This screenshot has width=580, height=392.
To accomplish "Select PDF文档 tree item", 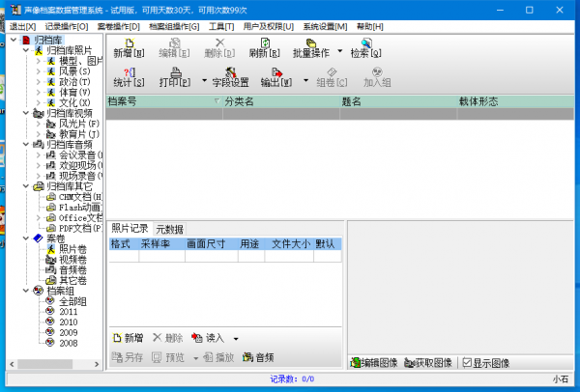I will (80, 228).
